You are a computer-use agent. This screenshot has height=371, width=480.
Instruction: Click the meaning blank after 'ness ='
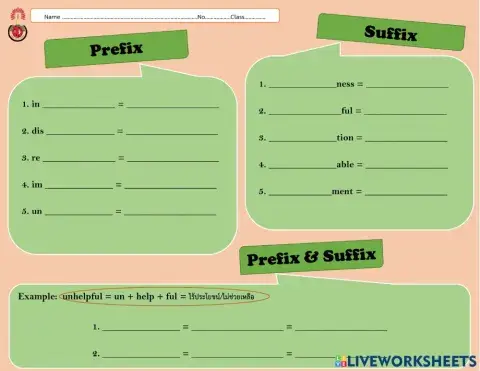407,84
